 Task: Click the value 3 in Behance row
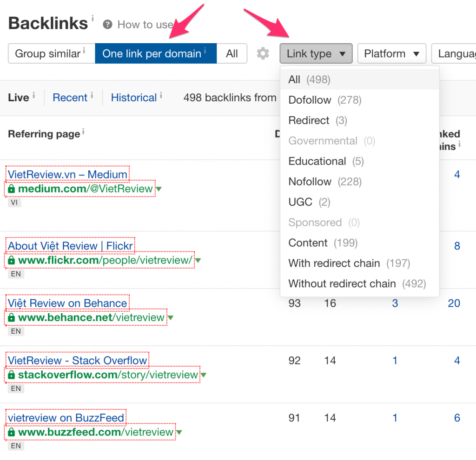click(395, 303)
